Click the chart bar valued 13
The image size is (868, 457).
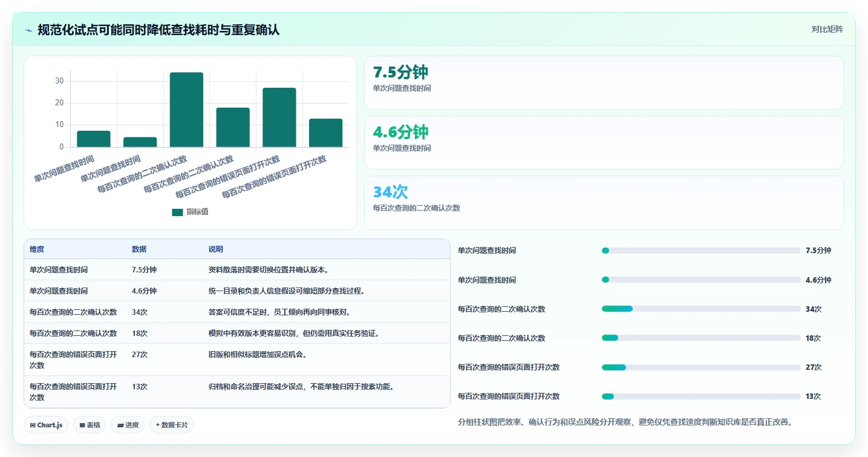click(x=325, y=133)
